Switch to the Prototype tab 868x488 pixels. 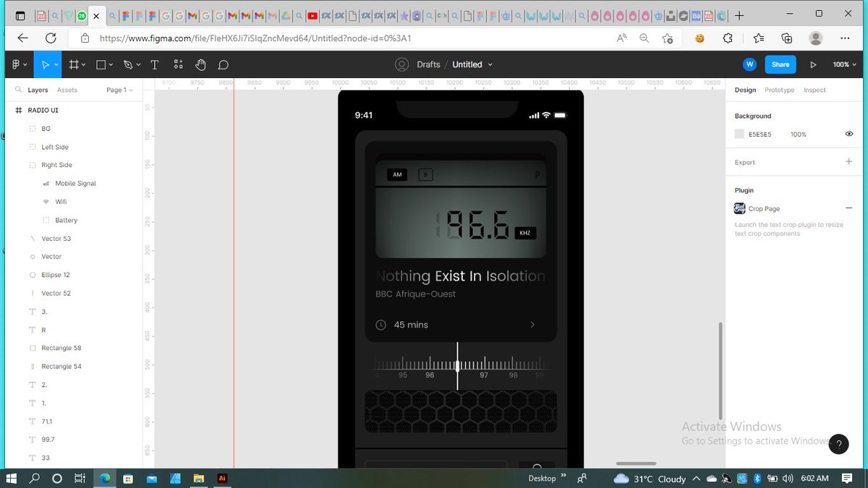779,90
